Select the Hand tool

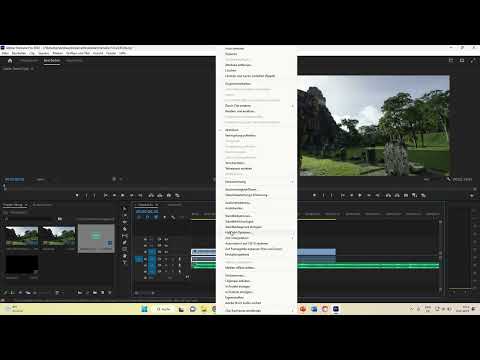tap(125, 256)
